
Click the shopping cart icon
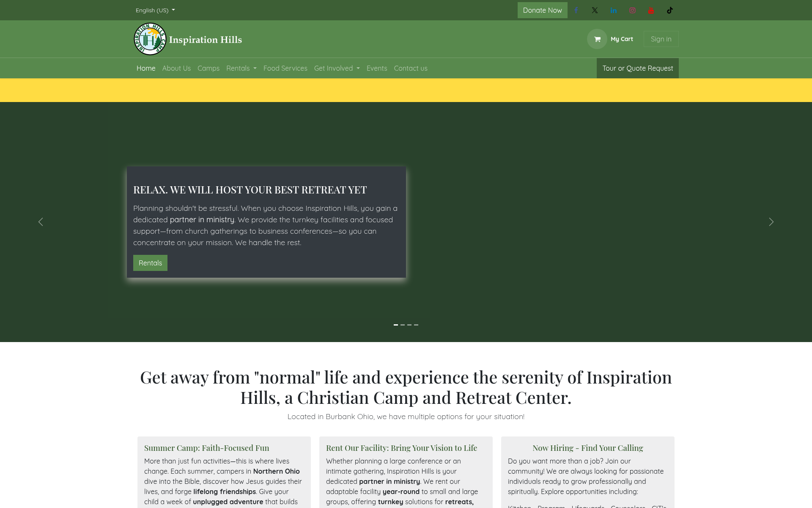pyautogui.click(x=597, y=39)
